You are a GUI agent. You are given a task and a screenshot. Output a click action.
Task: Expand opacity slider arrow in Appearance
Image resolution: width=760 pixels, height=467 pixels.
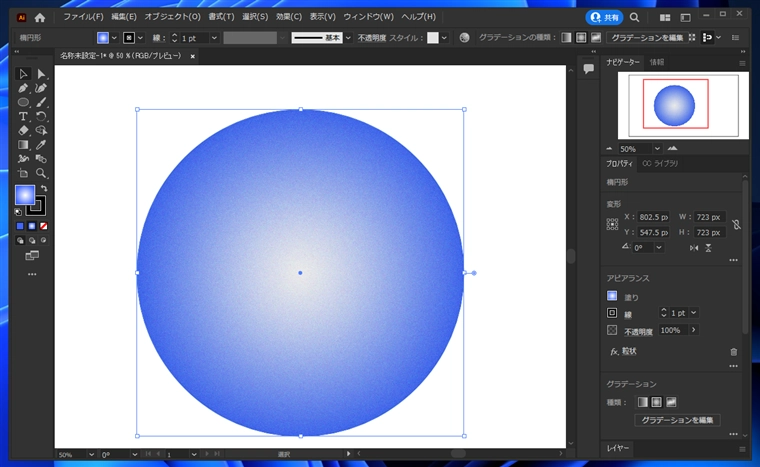(x=694, y=330)
